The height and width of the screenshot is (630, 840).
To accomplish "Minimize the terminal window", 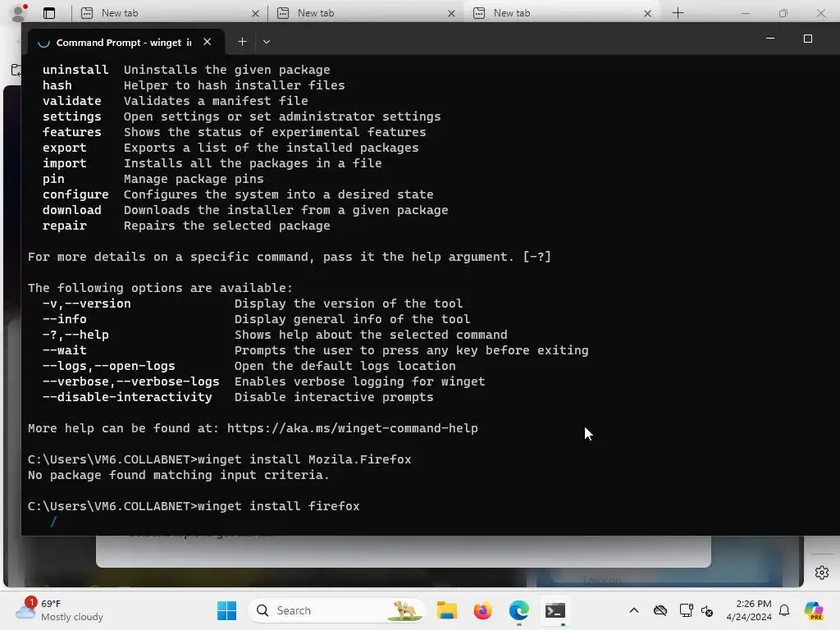I will click(x=769, y=39).
